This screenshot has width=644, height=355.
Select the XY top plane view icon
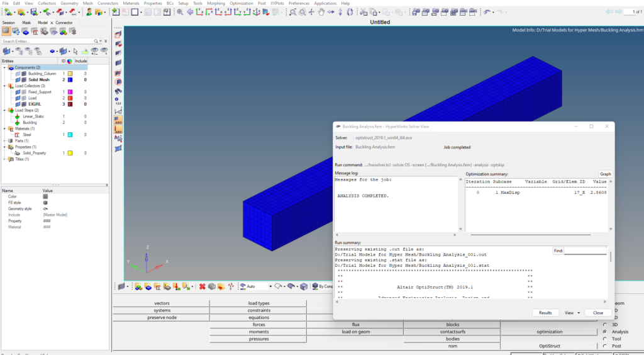pos(199,12)
